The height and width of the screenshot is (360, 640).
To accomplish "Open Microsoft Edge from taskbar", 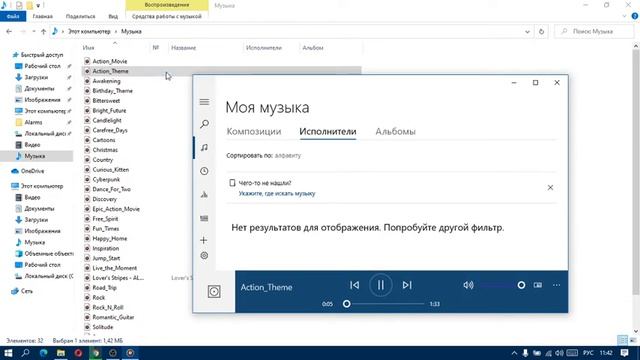I will (x=43, y=353).
